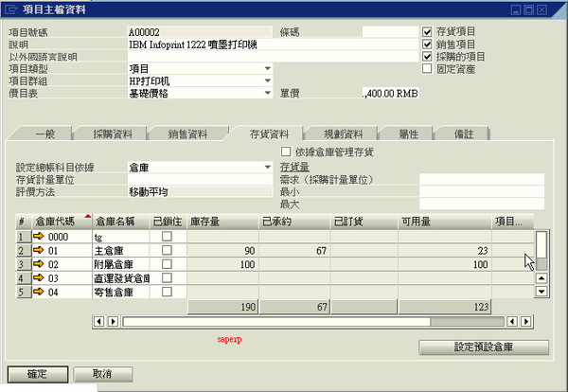The image size is (568, 392).
Task: Toggle the 採購的項目 checkbox
Action: [x=427, y=57]
